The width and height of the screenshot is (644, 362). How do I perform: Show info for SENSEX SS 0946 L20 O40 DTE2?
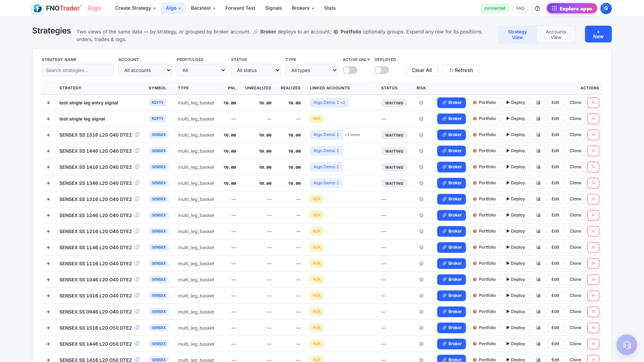click(x=137, y=311)
